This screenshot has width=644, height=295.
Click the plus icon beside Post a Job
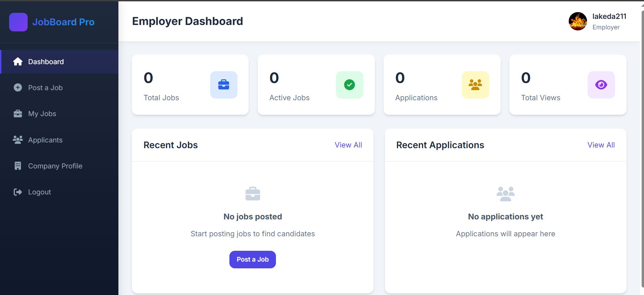pyautogui.click(x=18, y=88)
